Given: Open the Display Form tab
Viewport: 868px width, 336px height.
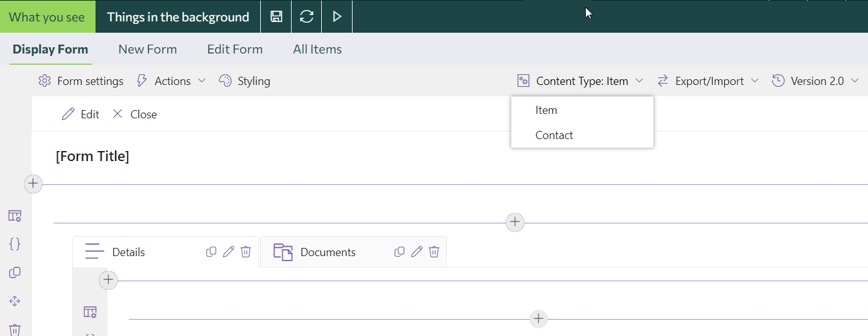Looking at the screenshot, I should (50, 49).
